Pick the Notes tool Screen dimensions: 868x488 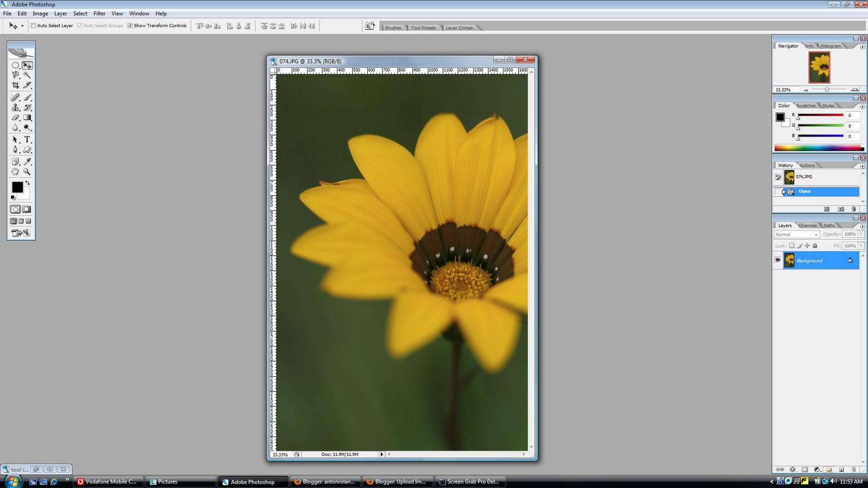click(15, 162)
